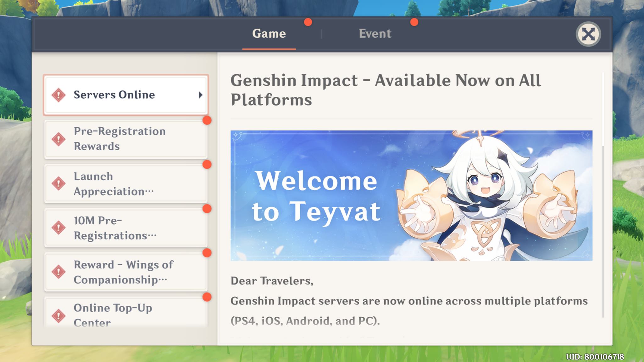Click the alert diamond icon beside Online Top-Up Center
644x362 pixels.
(58, 316)
